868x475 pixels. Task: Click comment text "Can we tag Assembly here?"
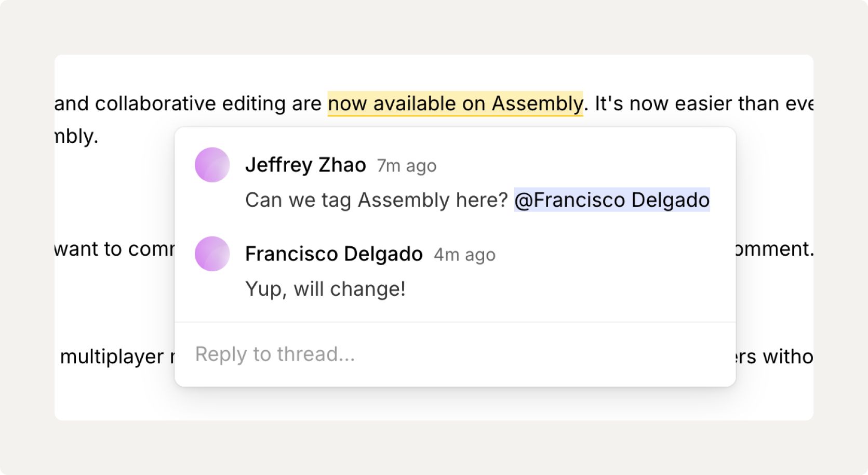(x=376, y=200)
